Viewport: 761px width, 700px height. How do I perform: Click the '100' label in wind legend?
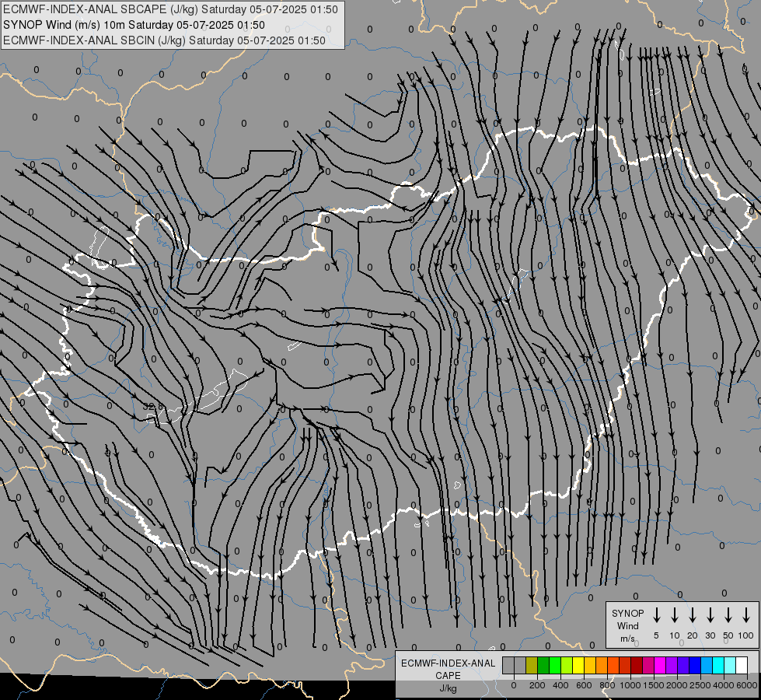point(746,635)
